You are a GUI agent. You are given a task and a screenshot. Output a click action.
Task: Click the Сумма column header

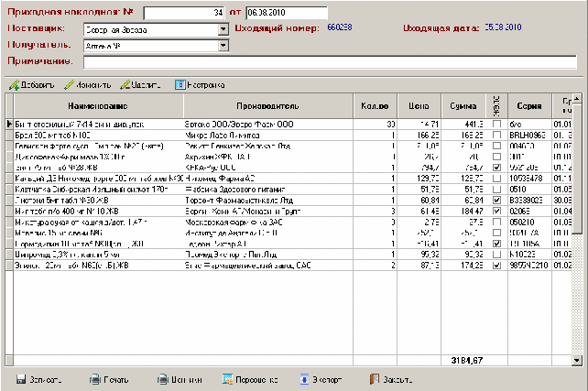(x=463, y=106)
